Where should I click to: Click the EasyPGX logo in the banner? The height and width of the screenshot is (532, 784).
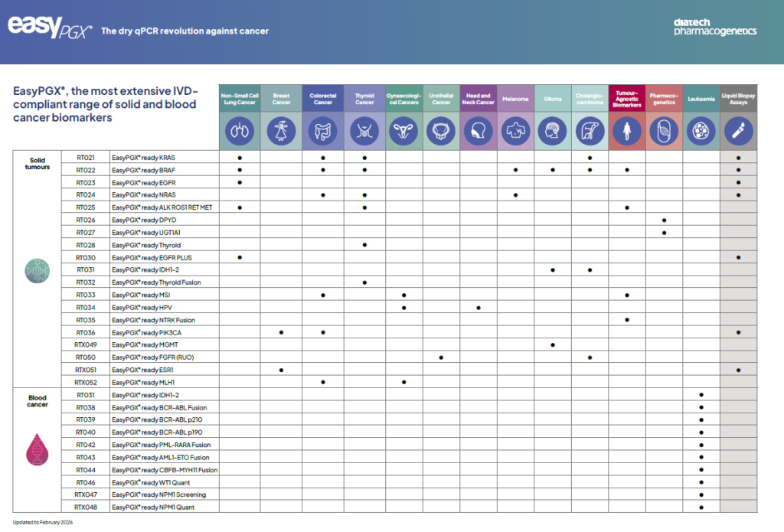[51, 29]
